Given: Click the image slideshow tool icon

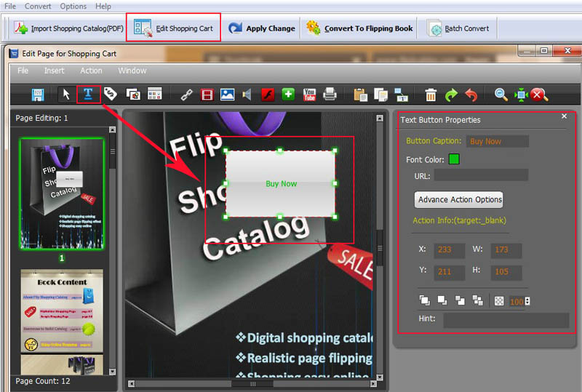Looking at the screenshot, I should (133, 95).
